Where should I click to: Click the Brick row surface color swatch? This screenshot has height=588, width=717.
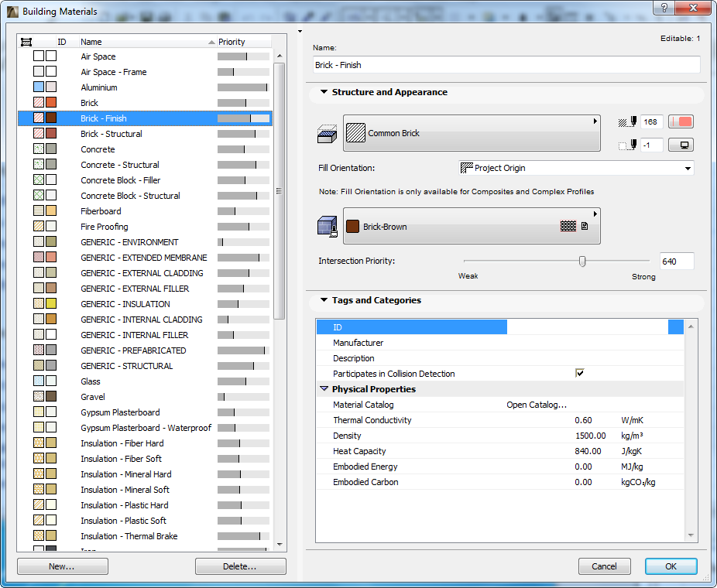[x=51, y=103]
